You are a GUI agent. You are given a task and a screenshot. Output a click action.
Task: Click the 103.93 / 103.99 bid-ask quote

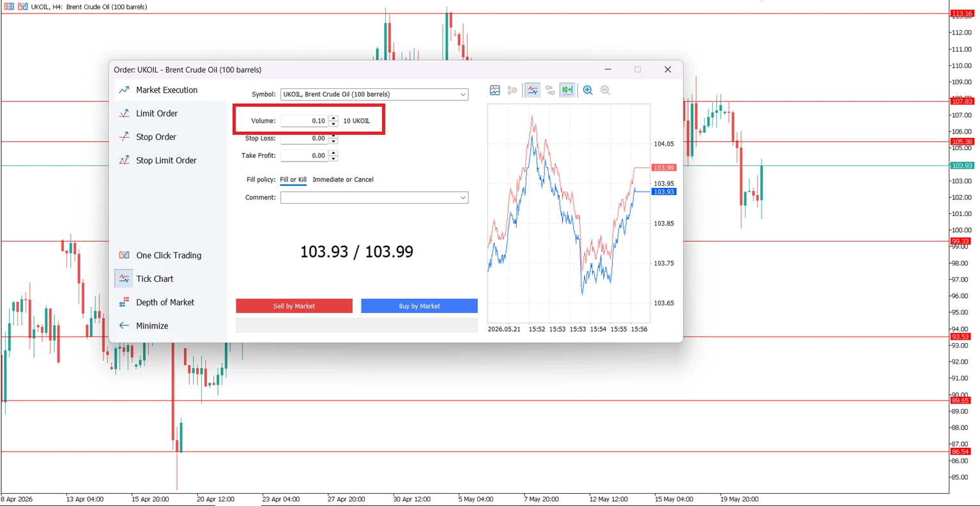pos(356,252)
